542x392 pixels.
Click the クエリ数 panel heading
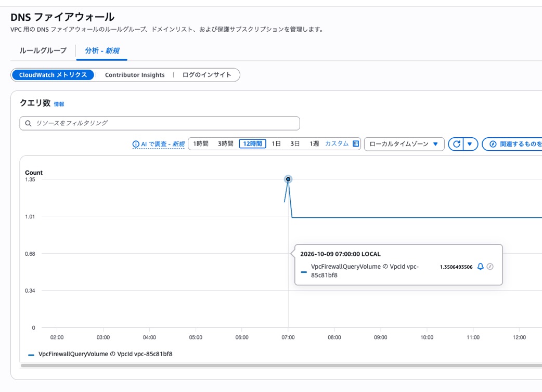(35, 103)
